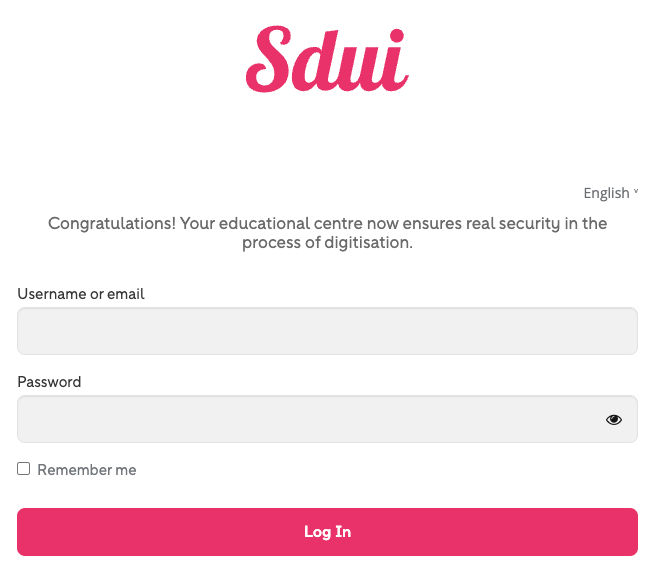Show password using the eye icon
Screen dimensions: 656x583
tap(614, 420)
